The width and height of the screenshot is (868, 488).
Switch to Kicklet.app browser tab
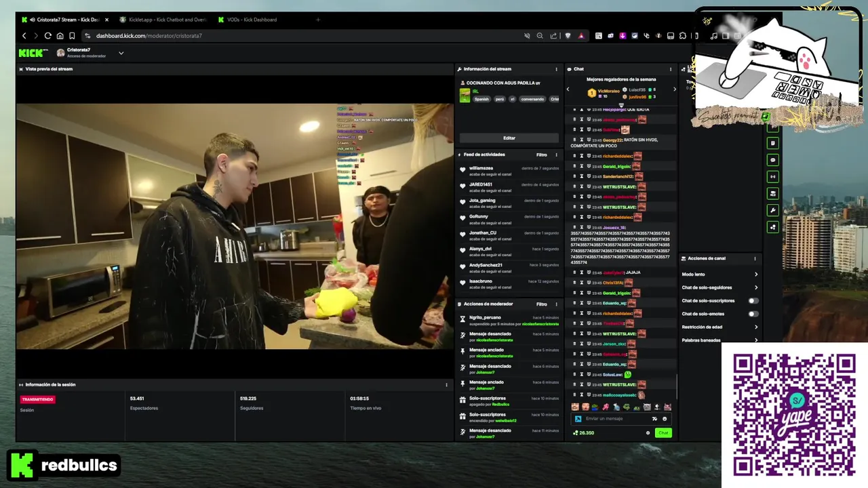[x=164, y=20]
